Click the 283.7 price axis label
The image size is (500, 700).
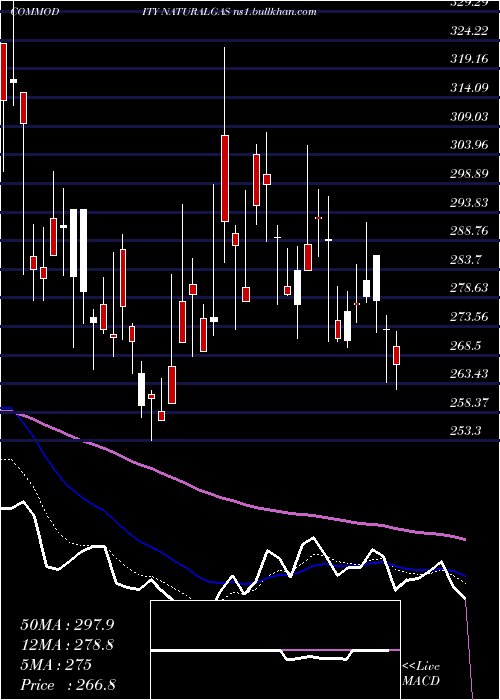click(466, 260)
